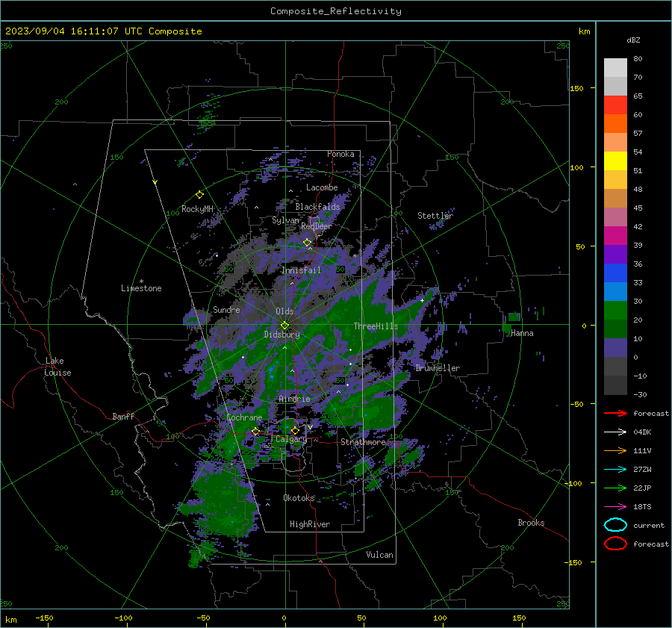Click the blue high-reflectivity cell north of Airdrie
Viewport: 672px width, 628px height.
click(271, 371)
